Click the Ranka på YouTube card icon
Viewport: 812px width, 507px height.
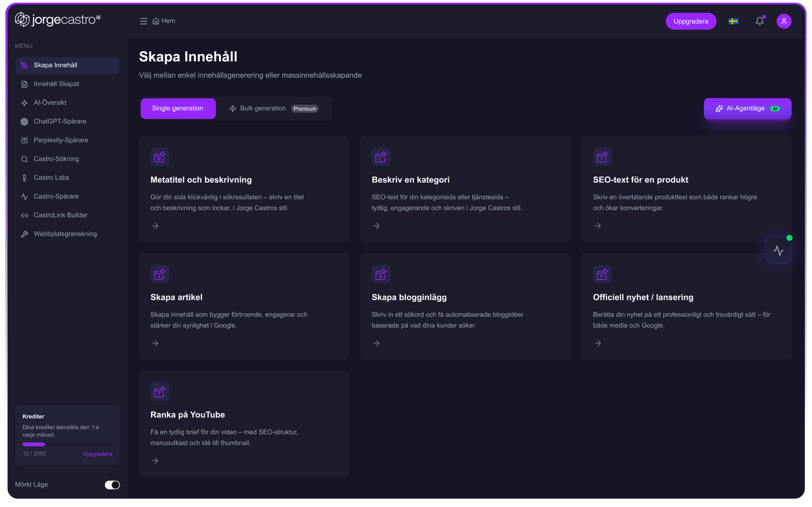[x=160, y=392]
